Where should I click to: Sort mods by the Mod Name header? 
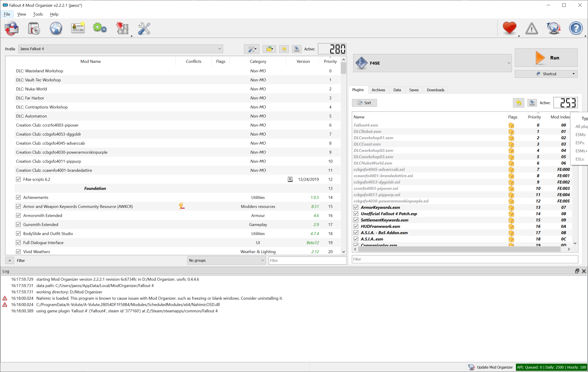[90, 61]
